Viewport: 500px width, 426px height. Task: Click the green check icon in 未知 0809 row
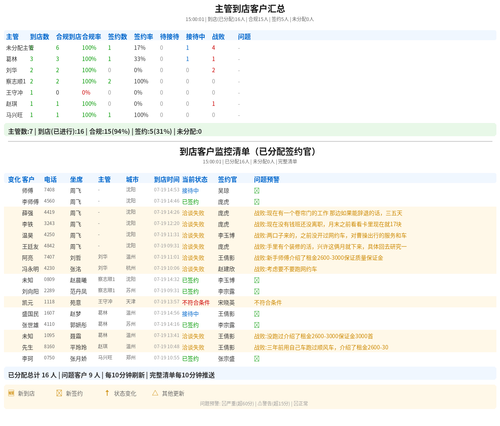(257, 280)
